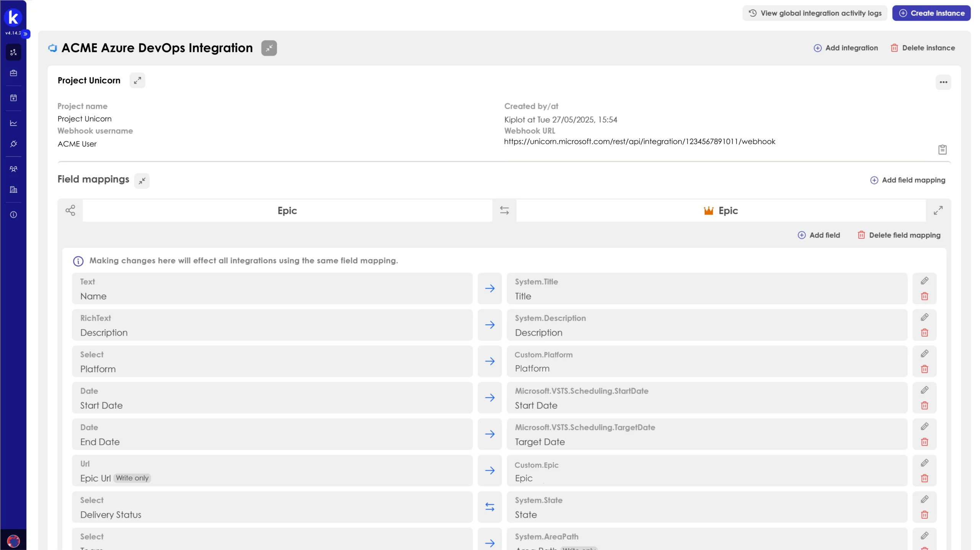
Task: Open the info icon in sidebar
Action: pos(13,215)
